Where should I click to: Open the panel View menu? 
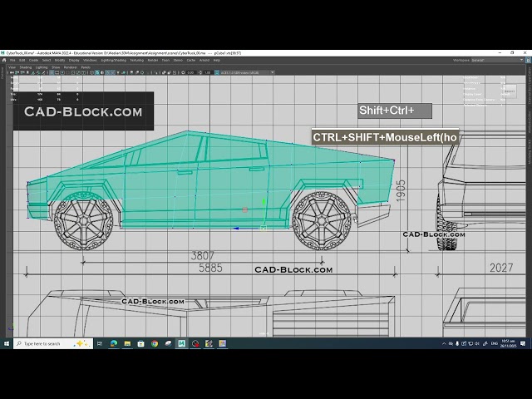pos(12,67)
